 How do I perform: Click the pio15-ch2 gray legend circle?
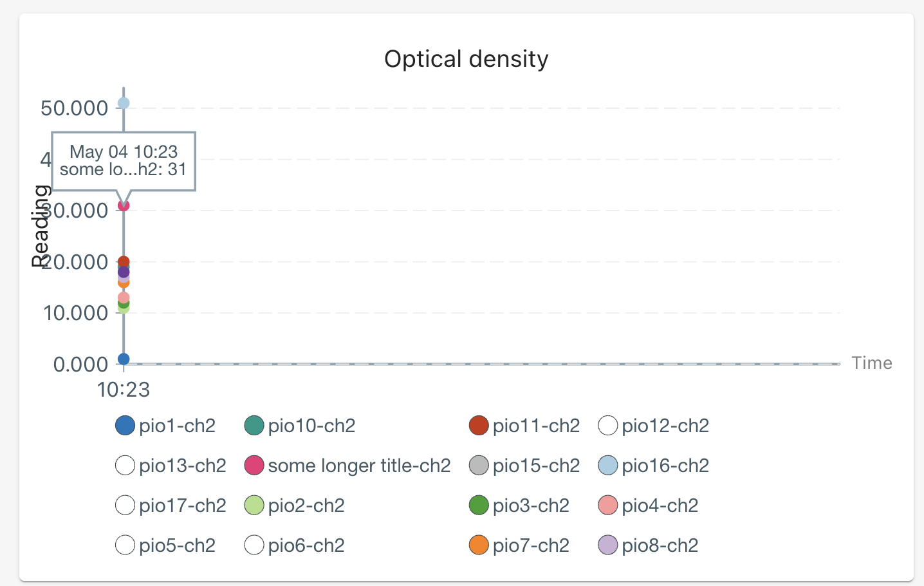[479, 466]
